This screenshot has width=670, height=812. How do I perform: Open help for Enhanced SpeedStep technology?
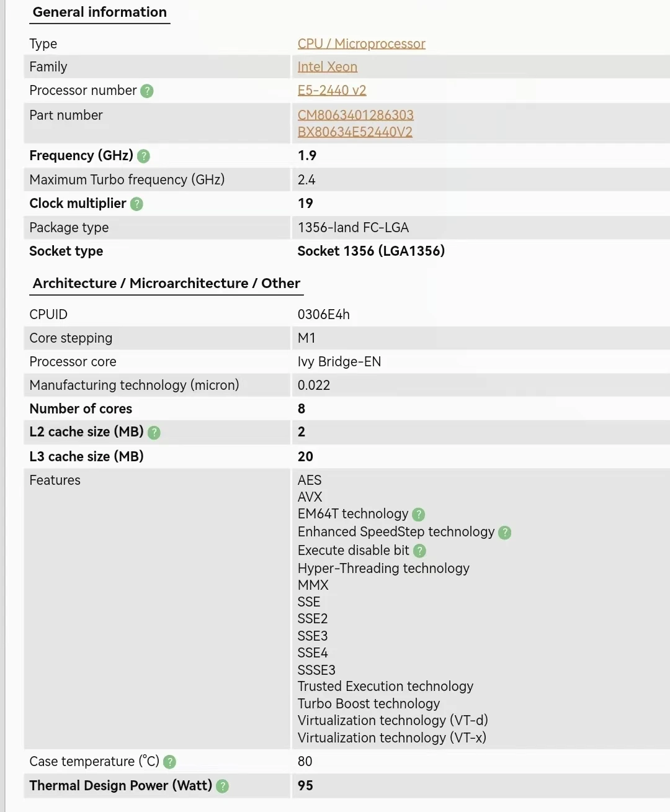click(505, 533)
